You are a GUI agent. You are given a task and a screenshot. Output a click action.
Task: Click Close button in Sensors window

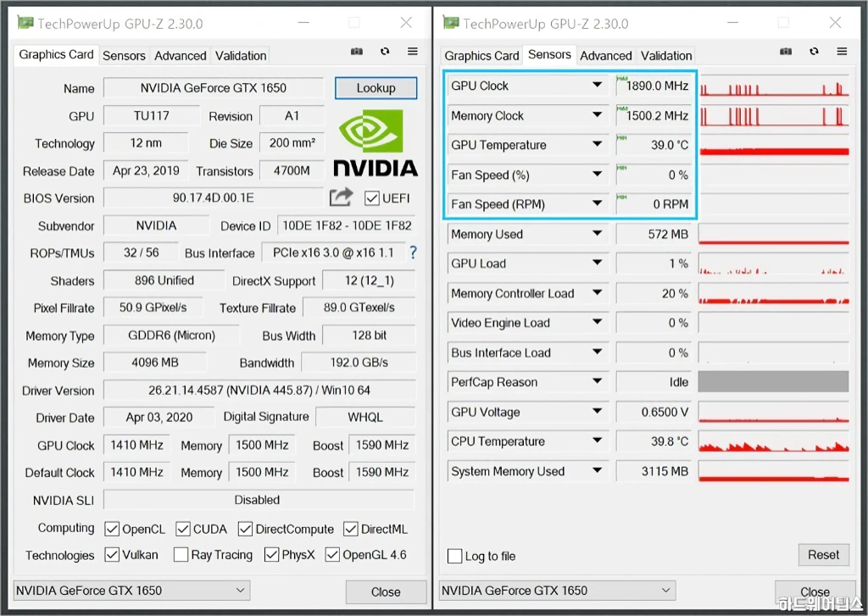pyautogui.click(x=815, y=591)
